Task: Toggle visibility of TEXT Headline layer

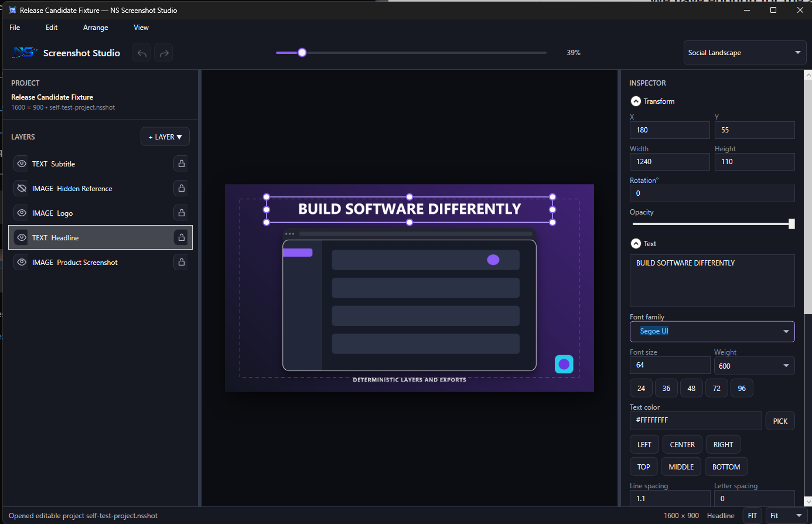Action: pyautogui.click(x=22, y=237)
